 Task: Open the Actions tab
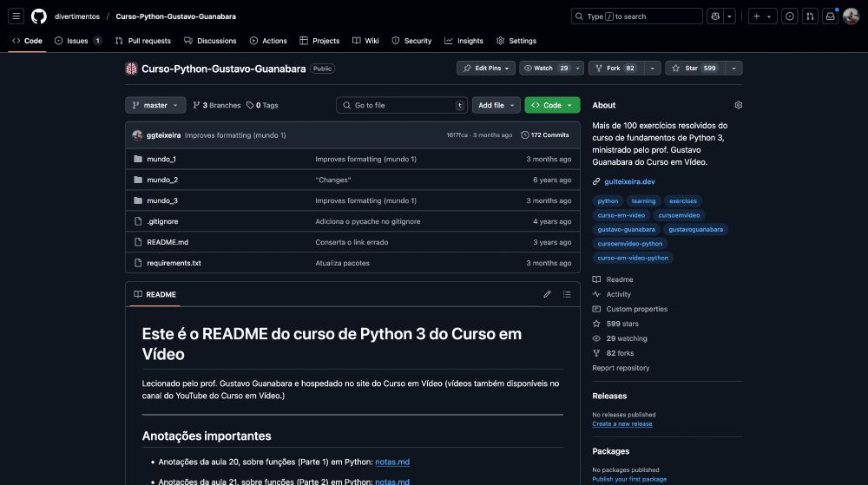268,41
